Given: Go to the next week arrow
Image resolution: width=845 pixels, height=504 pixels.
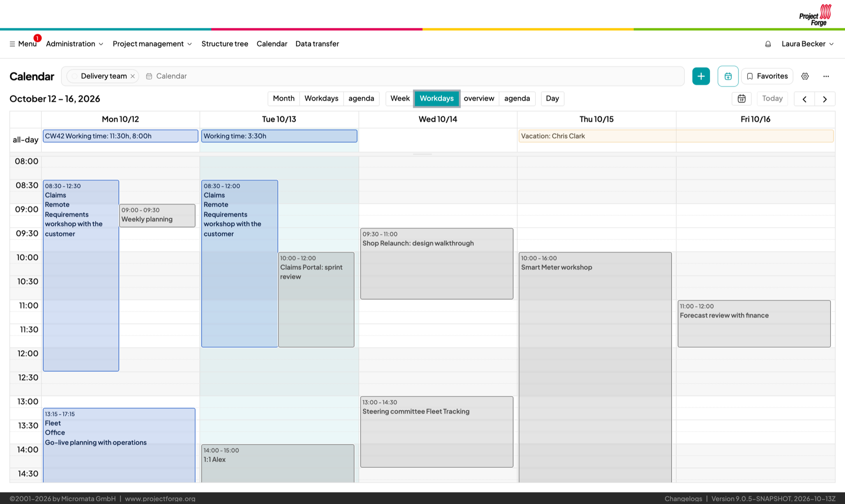Looking at the screenshot, I should (825, 99).
